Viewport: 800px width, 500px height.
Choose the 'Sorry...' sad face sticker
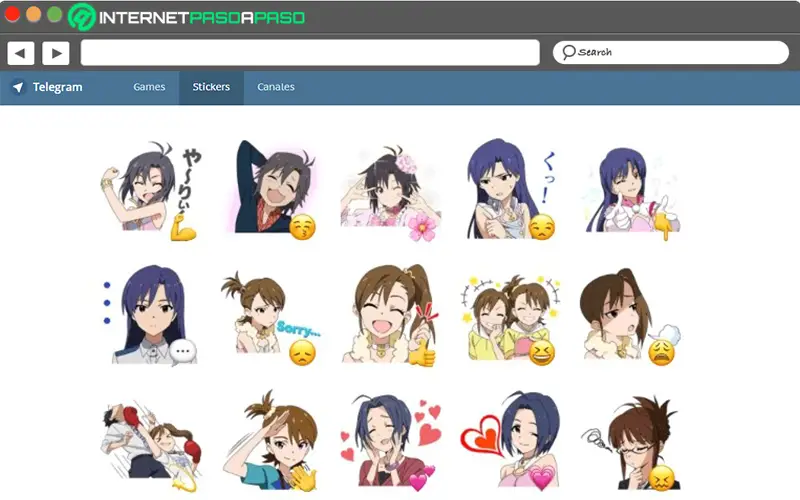(270, 318)
